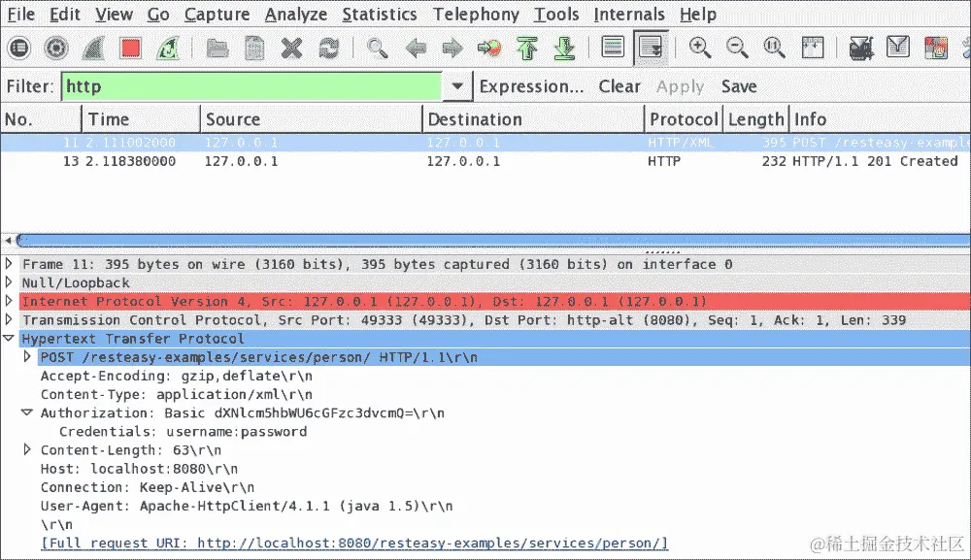
Task: Find a packet magnifier icon
Action: 377,48
